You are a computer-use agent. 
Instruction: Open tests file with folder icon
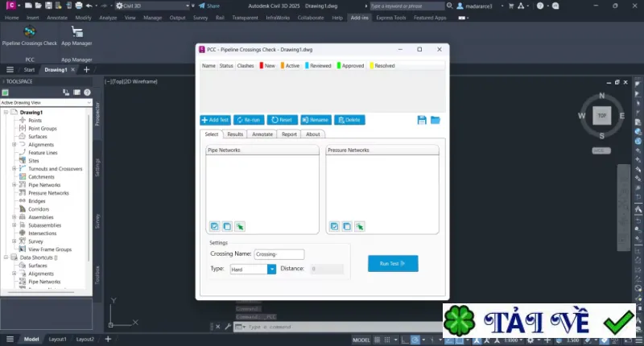click(436, 120)
